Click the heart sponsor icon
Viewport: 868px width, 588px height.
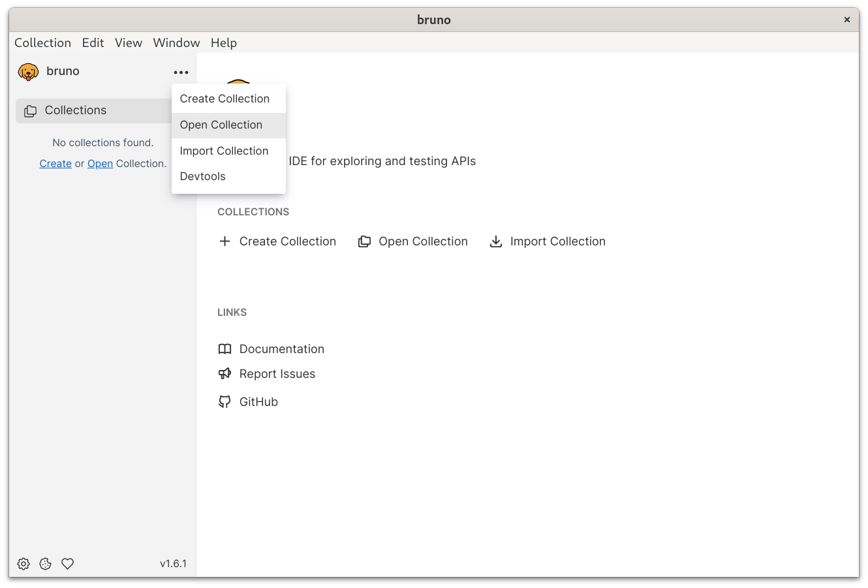tap(68, 564)
